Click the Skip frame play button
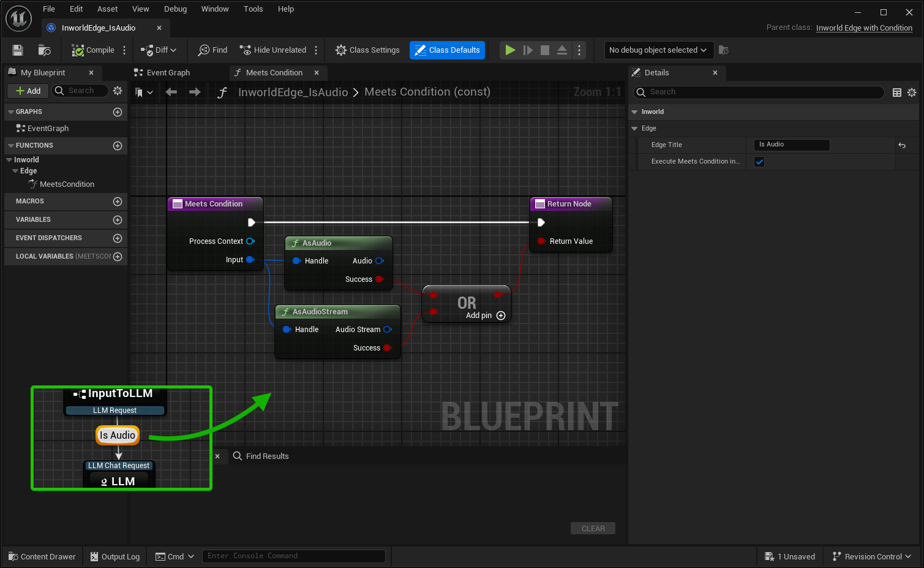The width and height of the screenshot is (924, 568). [527, 50]
